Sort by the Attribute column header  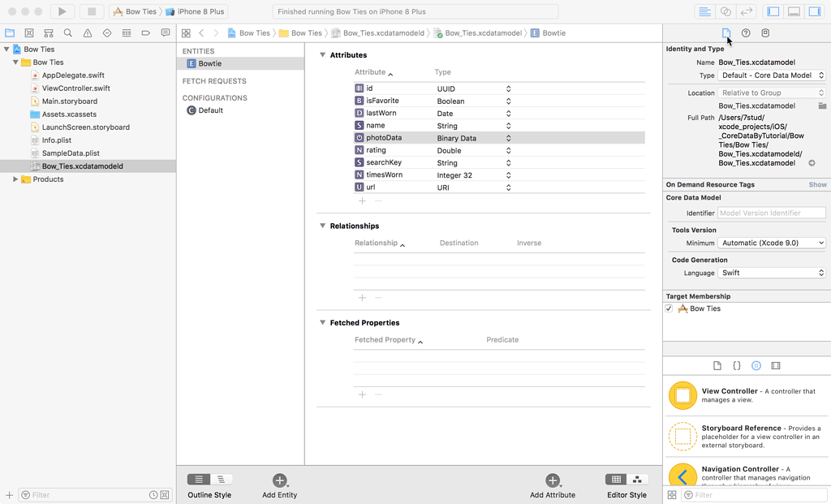373,72
